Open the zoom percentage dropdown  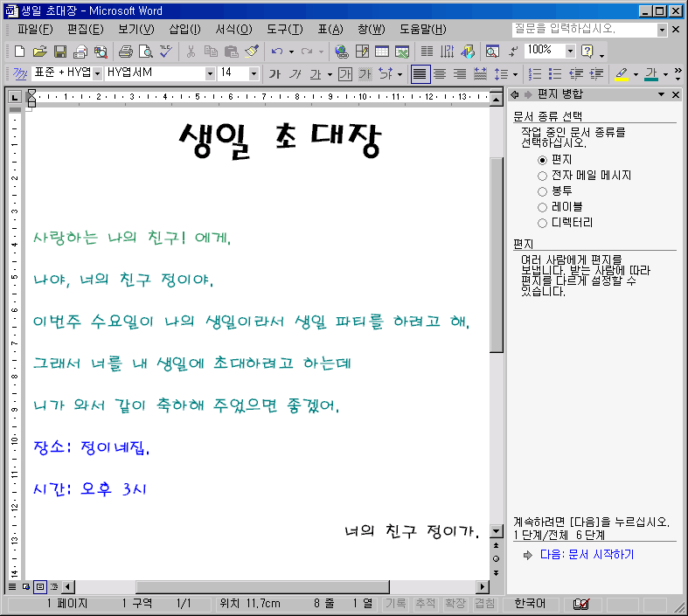[x=570, y=52]
